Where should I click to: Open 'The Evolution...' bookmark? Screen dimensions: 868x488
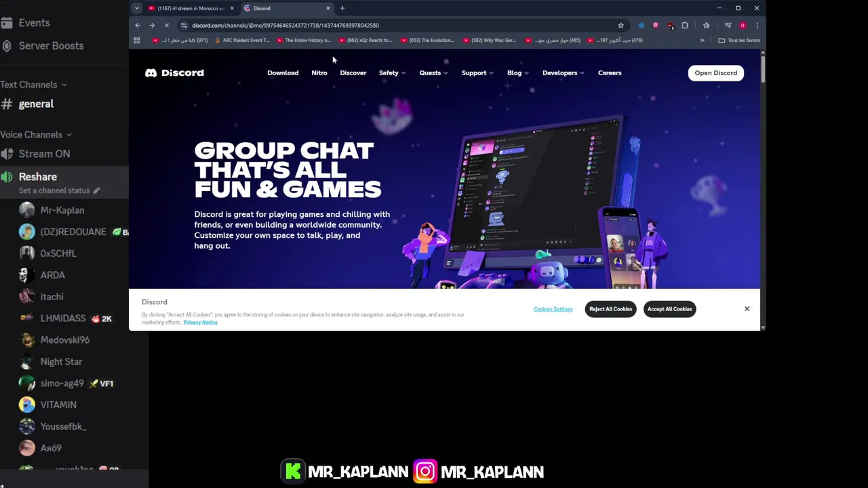pyautogui.click(x=427, y=40)
